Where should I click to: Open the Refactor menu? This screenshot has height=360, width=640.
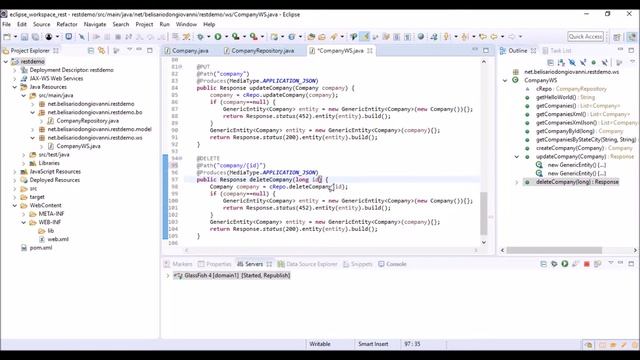click(67, 24)
